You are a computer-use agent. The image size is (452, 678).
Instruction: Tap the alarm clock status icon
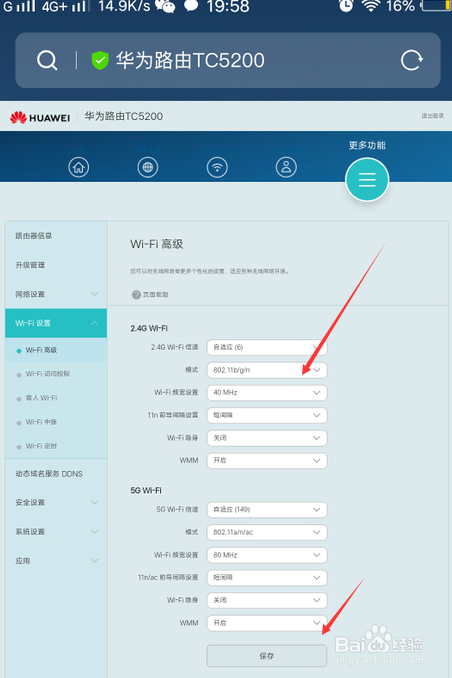tap(346, 6)
